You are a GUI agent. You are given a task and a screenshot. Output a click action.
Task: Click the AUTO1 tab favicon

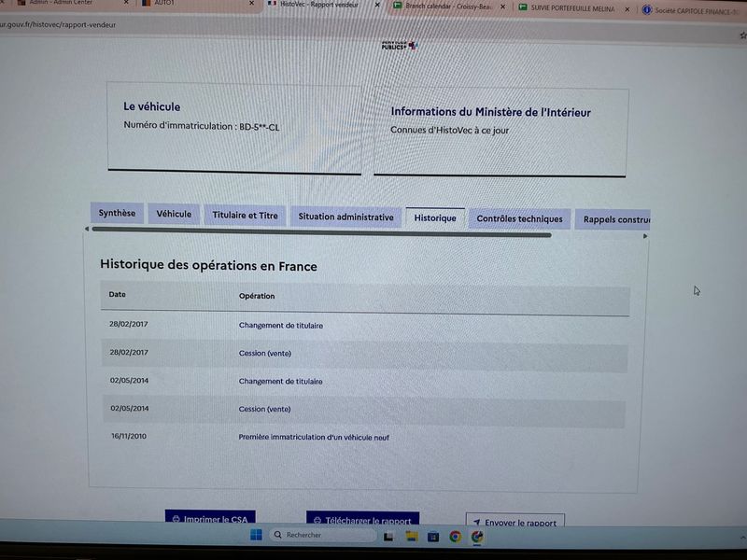pyautogui.click(x=147, y=3)
